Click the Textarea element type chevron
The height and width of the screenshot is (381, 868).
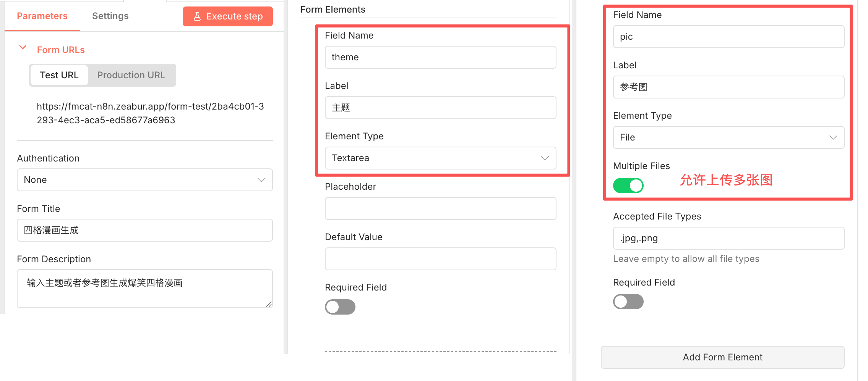click(x=545, y=158)
